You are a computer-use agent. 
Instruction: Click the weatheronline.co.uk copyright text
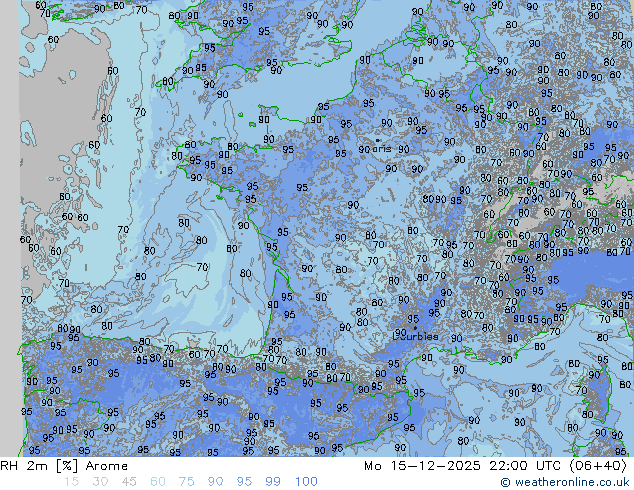click(x=565, y=482)
